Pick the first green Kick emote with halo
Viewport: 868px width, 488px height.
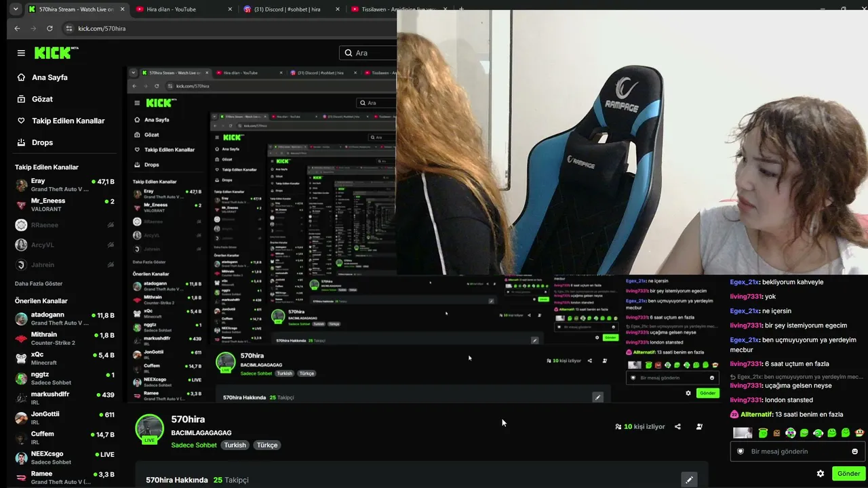(763, 433)
